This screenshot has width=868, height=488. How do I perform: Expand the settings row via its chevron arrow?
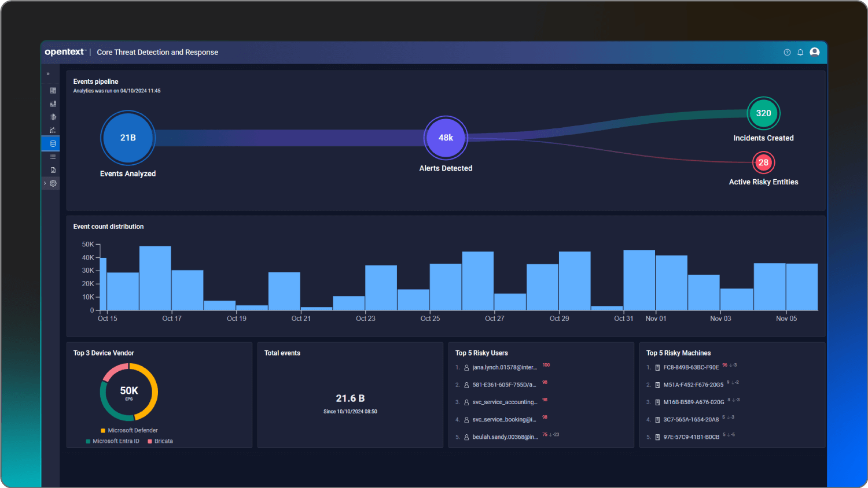click(x=45, y=183)
